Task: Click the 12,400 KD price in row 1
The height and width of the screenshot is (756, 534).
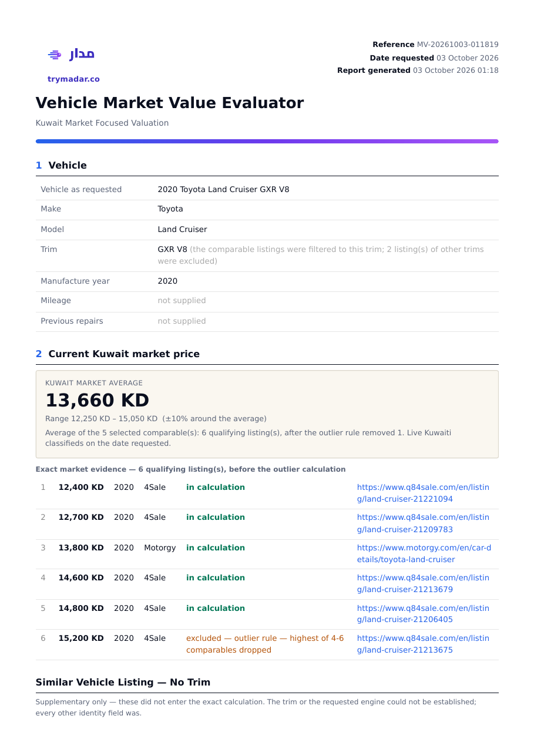Action: 81,488
